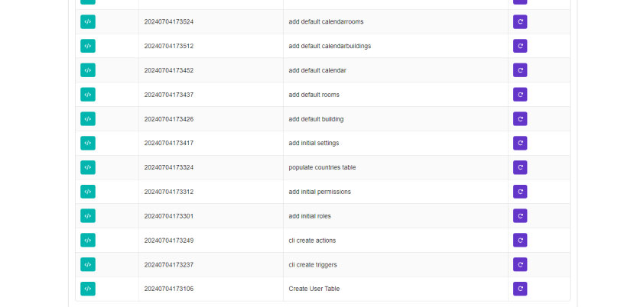Rerun the add default rooms migration
The width and height of the screenshot is (644, 307).
coord(520,95)
